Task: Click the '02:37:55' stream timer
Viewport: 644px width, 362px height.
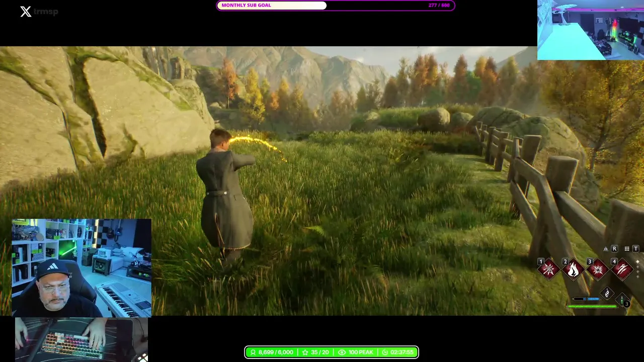Action: tap(402, 352)
